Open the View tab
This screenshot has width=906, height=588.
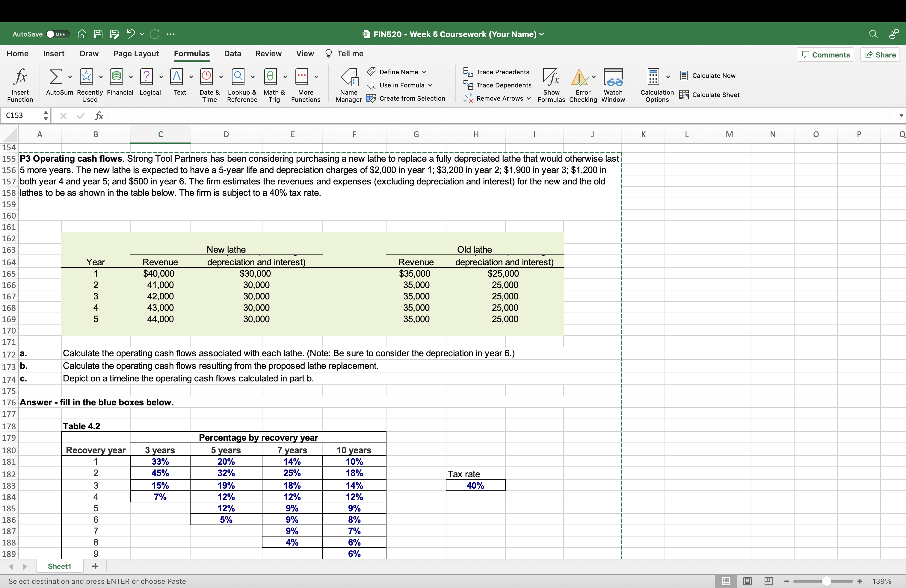pos(305,54)
